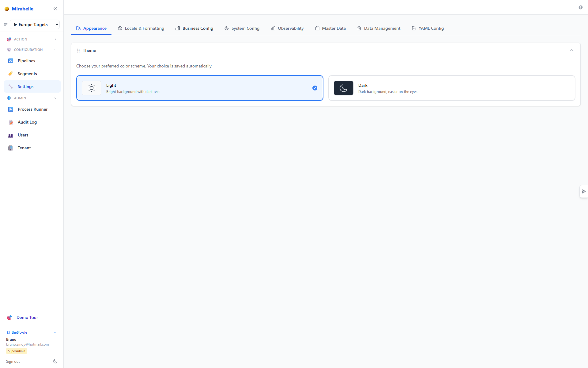Click the Users people icon

(11, 135)
